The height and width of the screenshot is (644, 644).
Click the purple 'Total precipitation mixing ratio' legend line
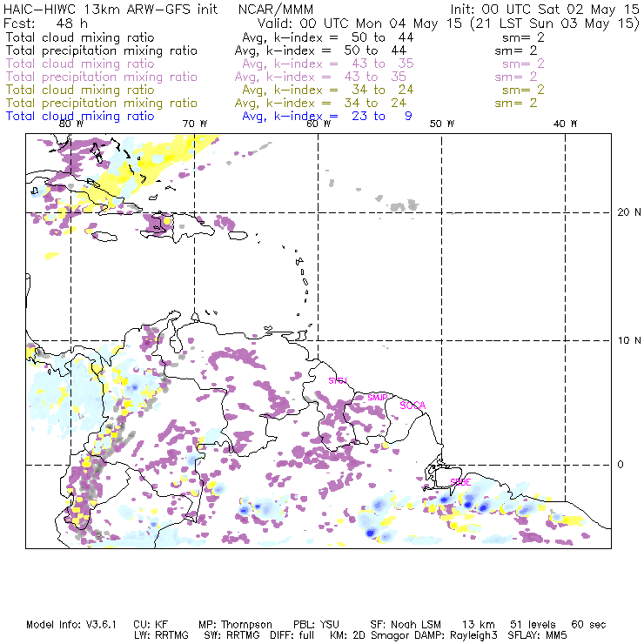click(x=102, y=77)
